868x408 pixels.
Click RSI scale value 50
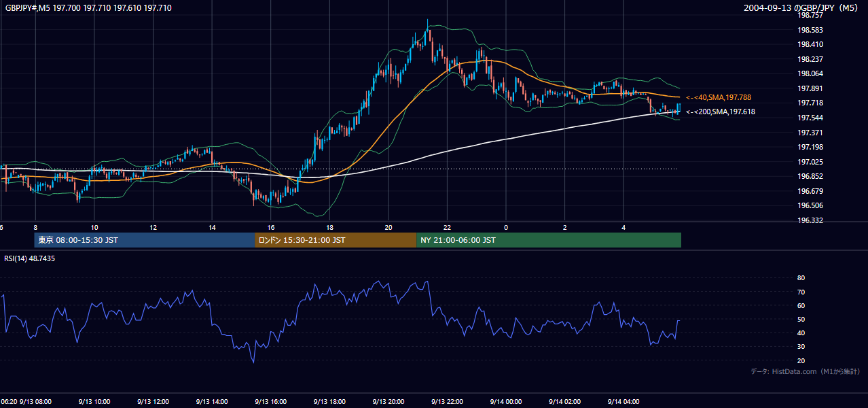(x=801, y=319)
